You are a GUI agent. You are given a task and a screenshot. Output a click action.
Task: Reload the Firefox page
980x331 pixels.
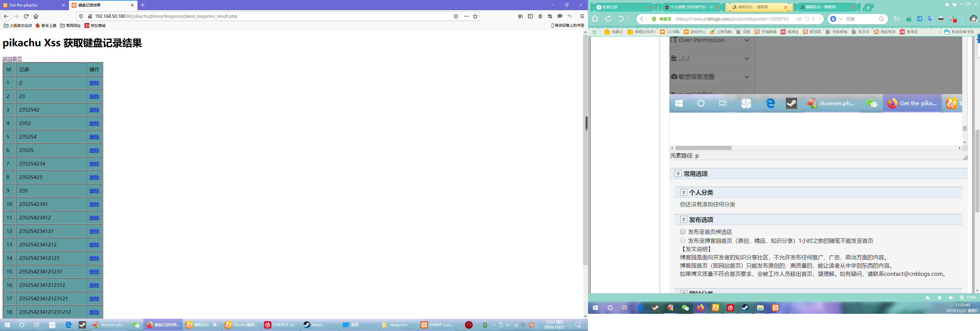(x=26, y=16)
